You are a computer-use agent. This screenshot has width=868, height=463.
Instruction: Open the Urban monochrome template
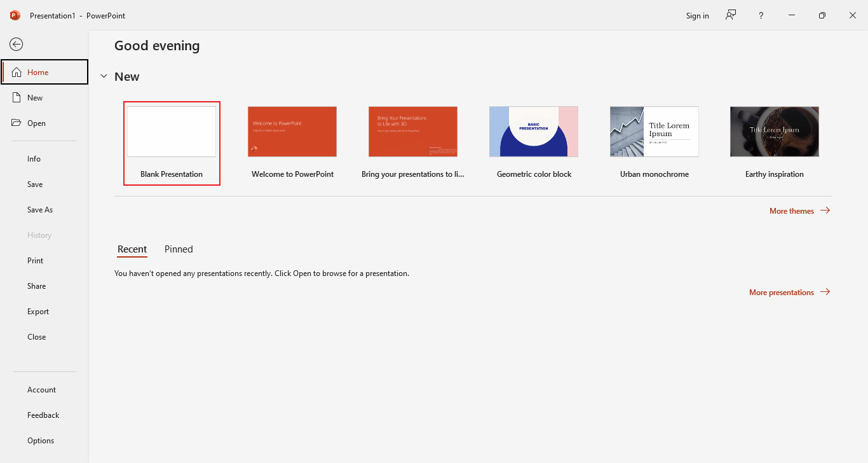tap(654, 132)
